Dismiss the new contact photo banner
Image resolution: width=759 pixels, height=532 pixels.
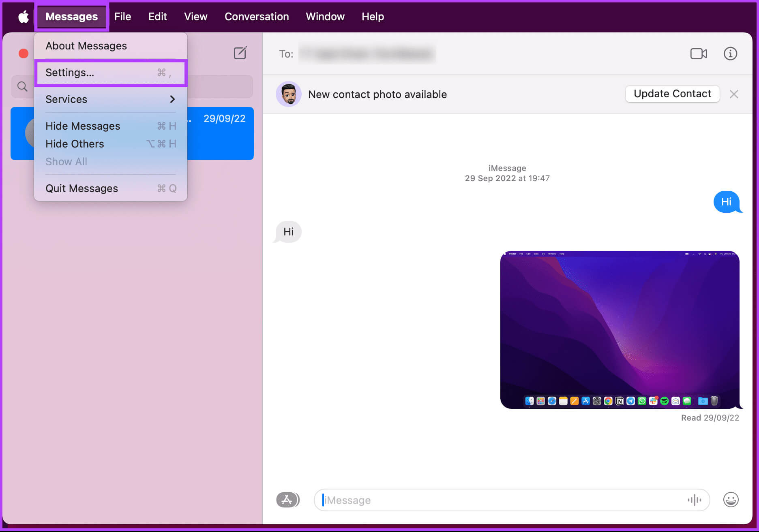[x=734, y=94]
